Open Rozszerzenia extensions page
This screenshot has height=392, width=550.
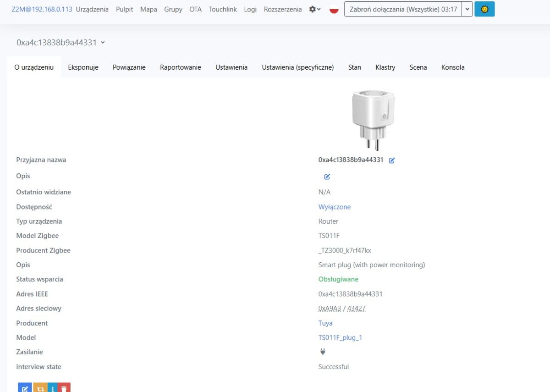[283, 9]
